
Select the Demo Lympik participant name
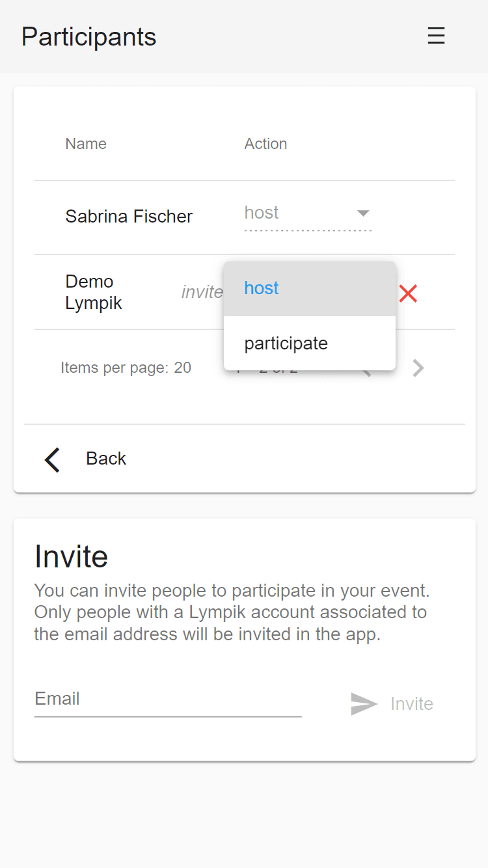click(94, 292)
